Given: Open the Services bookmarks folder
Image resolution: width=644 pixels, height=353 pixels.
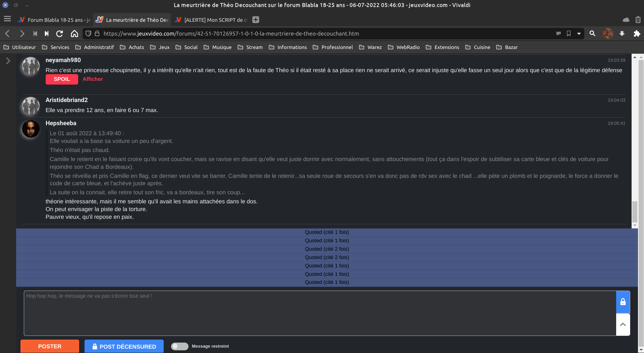Looking at the screenshot, I should click(56, 47).
